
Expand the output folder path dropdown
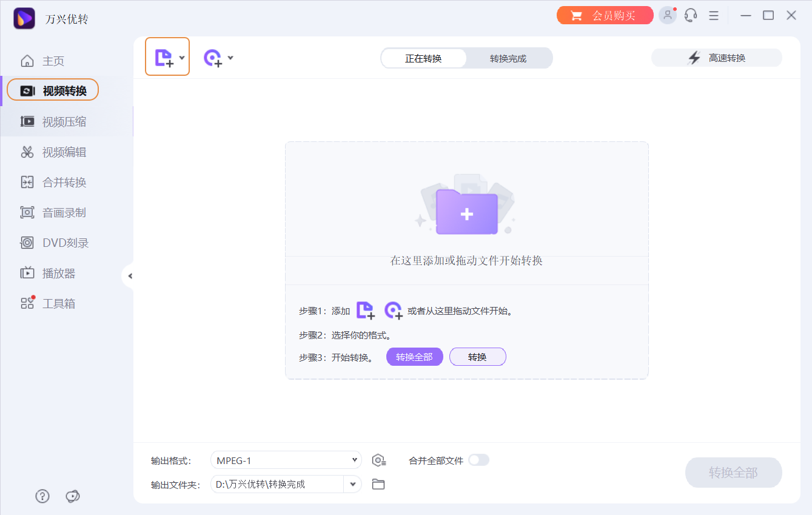click(352, 484)
